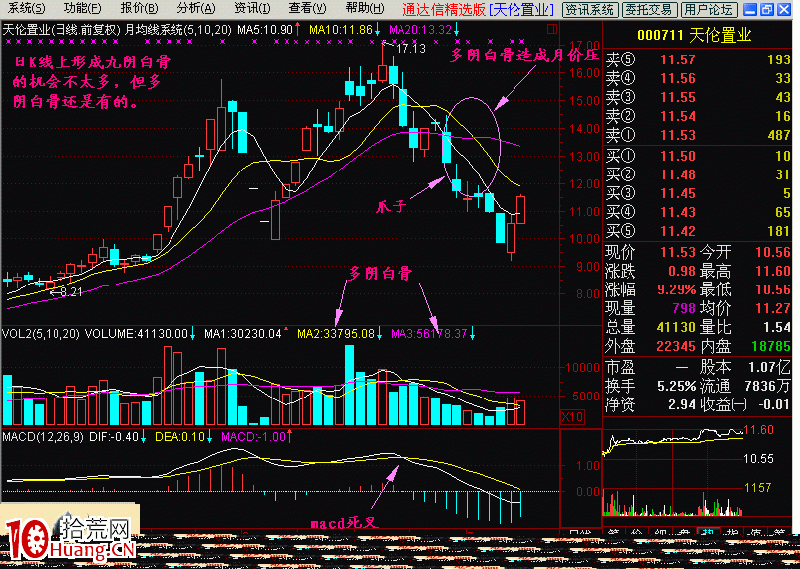800x569 pixels.
Task: Select the 卖① 11.53 ask row
Action: click(x=698, y=135)
